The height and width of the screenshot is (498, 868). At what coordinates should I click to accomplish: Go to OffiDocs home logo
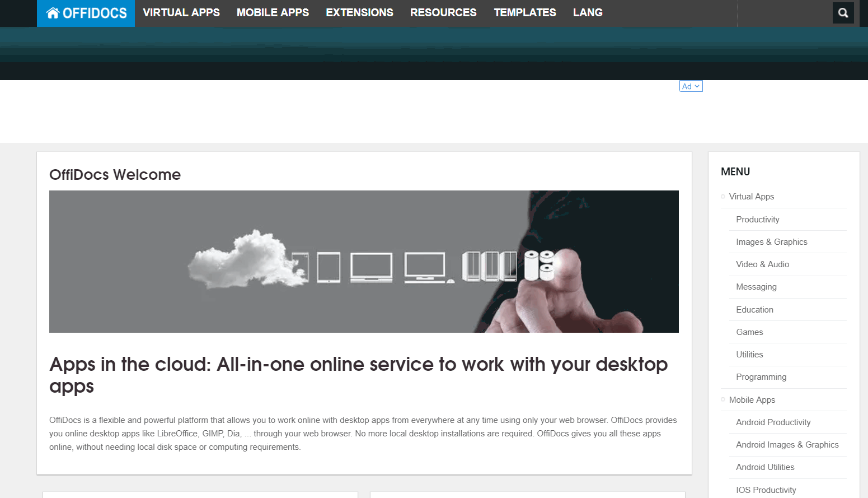[x=86, y=13]
